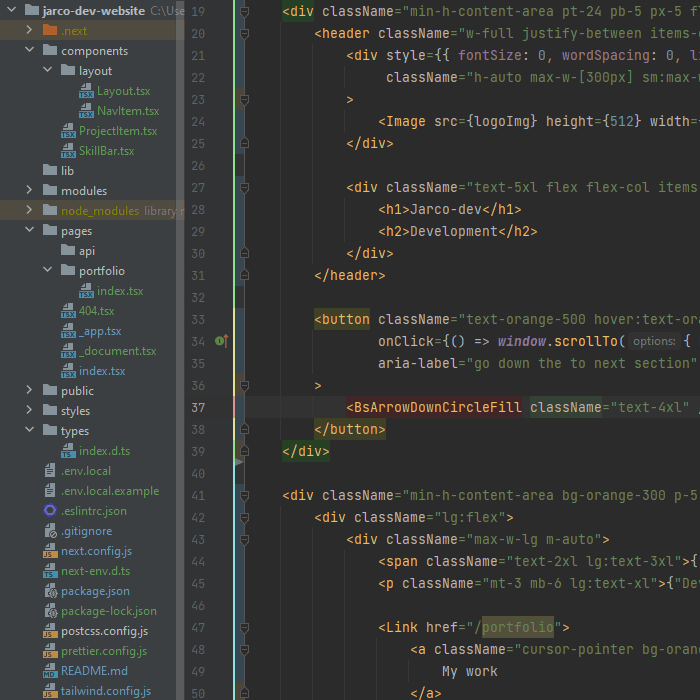Open _document.tsx file icon
The image size is (700, 700).
pos(68,351)
